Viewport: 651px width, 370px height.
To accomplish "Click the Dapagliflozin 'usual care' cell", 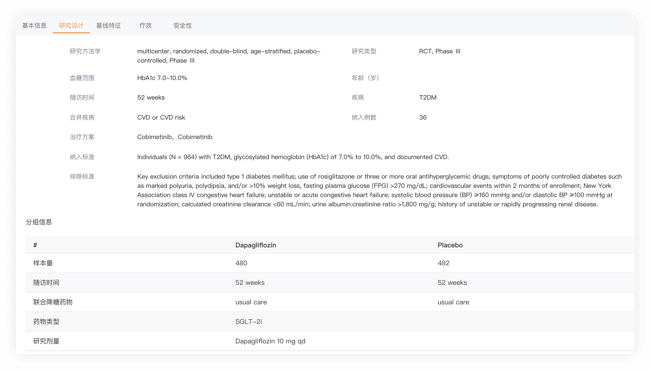I will coord(251,302).
